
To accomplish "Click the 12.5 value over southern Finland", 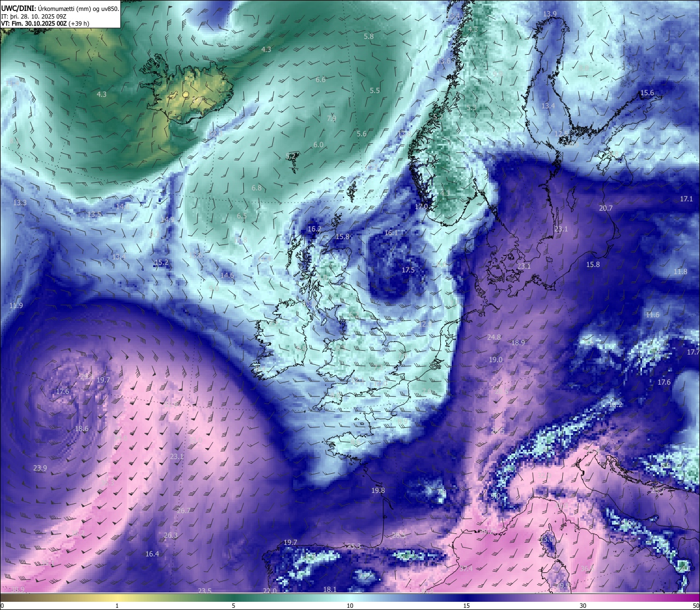I will [561, 134].
